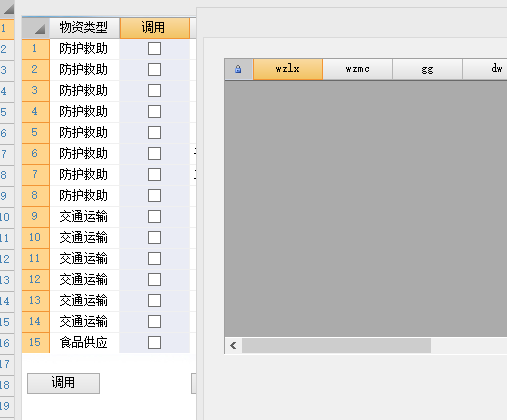Viewport: 507px width, 420px height.
Task: Click the horizontal scrollbar thumb in grid
Action: click(x=336, y=346)
